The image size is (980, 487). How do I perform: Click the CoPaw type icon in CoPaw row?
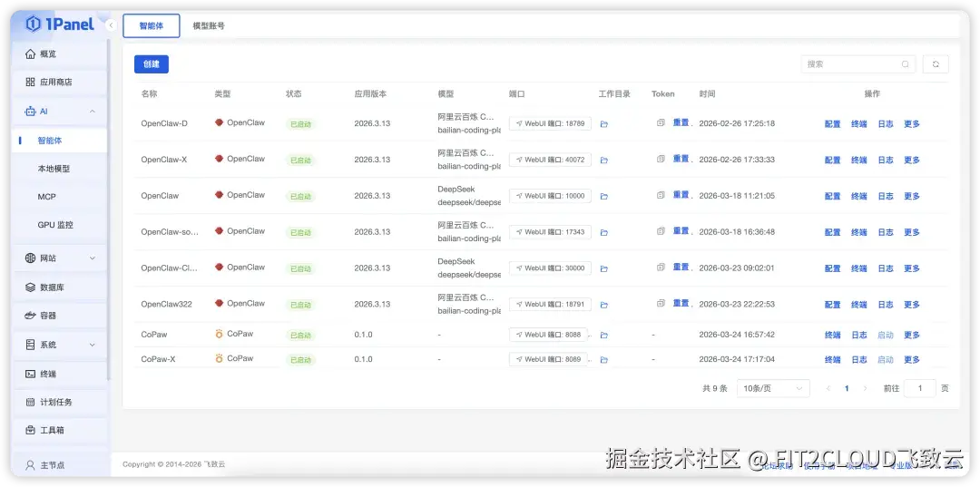[219, 334]
